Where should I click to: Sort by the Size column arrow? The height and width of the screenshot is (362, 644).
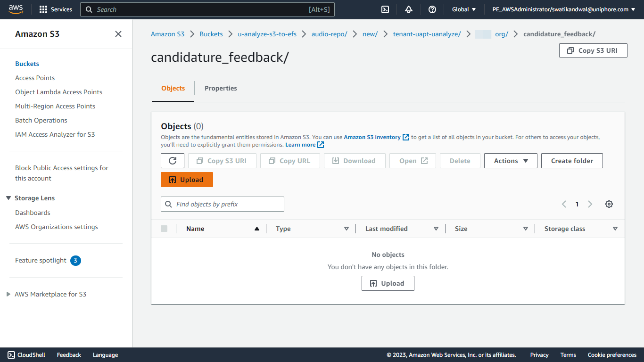coord(526,229)
